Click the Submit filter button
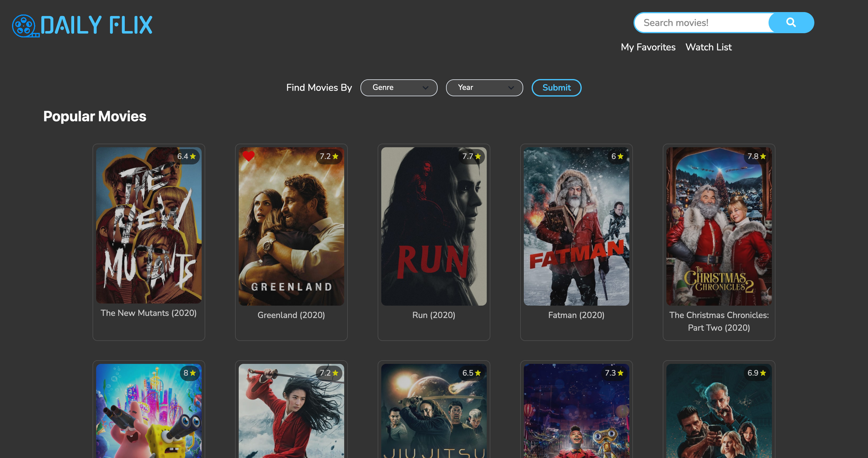The width and height of the screenshot is (868, 458). (x=556, y=88)
